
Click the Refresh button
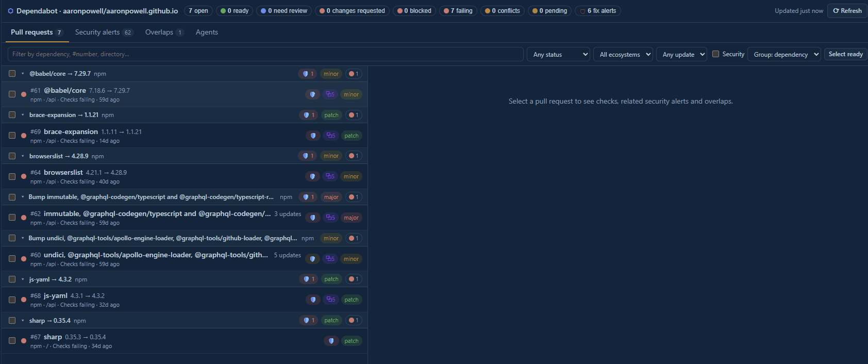point(847,11)
